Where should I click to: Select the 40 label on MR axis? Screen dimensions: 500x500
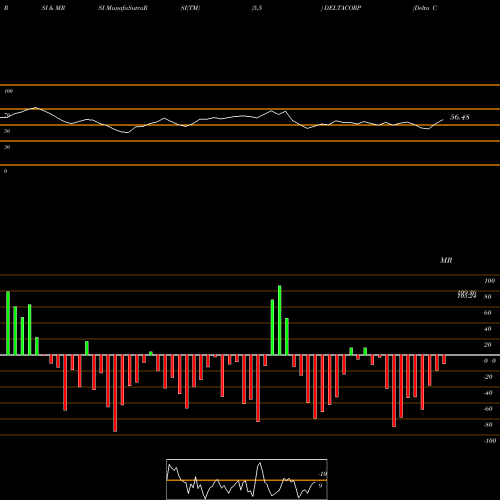(x=488, y=329)
